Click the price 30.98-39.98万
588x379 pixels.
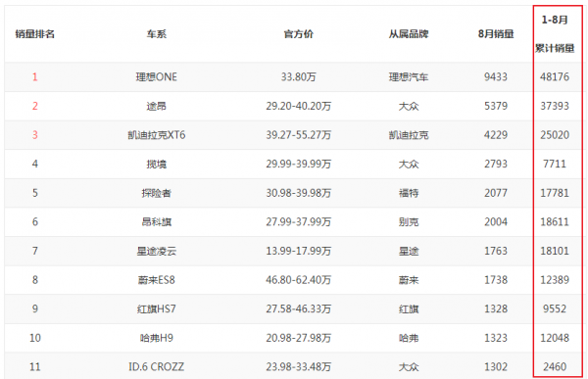point(299,193)
